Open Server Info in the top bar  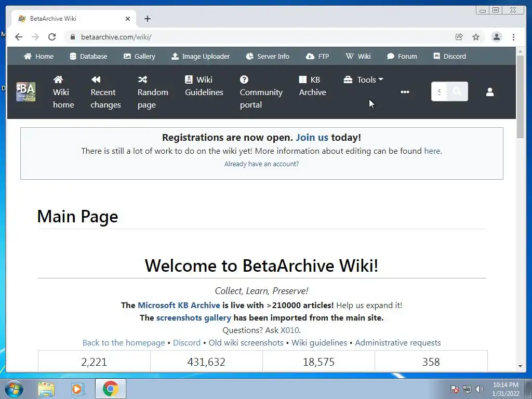point(268,56)
